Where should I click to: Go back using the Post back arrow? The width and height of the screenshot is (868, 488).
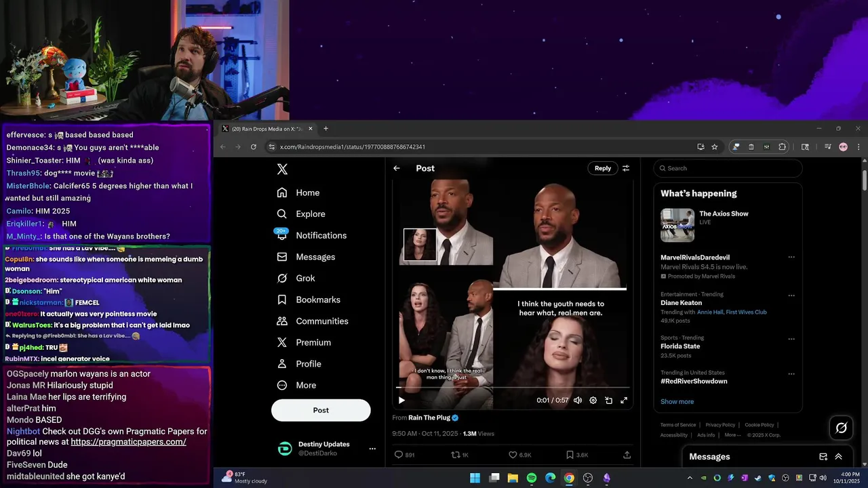[x=397, y=168]
